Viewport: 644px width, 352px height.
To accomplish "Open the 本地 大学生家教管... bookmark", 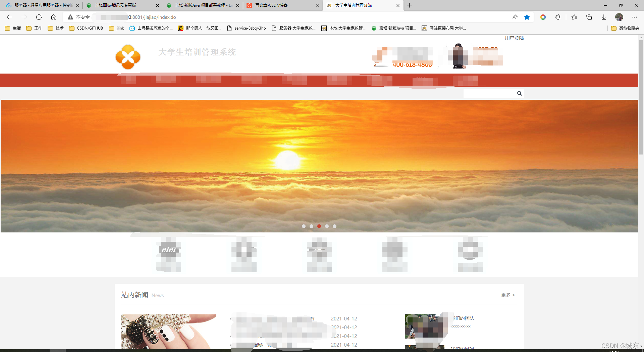I will coord(343,28).
